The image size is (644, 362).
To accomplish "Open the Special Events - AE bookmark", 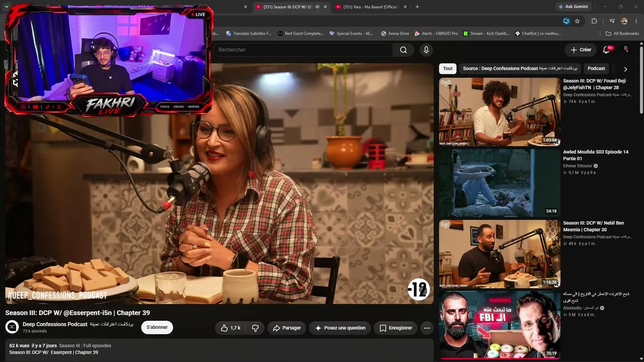I will [x=351, y=34].
